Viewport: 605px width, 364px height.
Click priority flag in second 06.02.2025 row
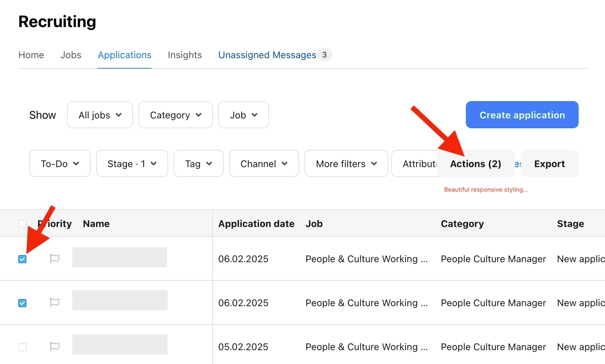(54, 302)
